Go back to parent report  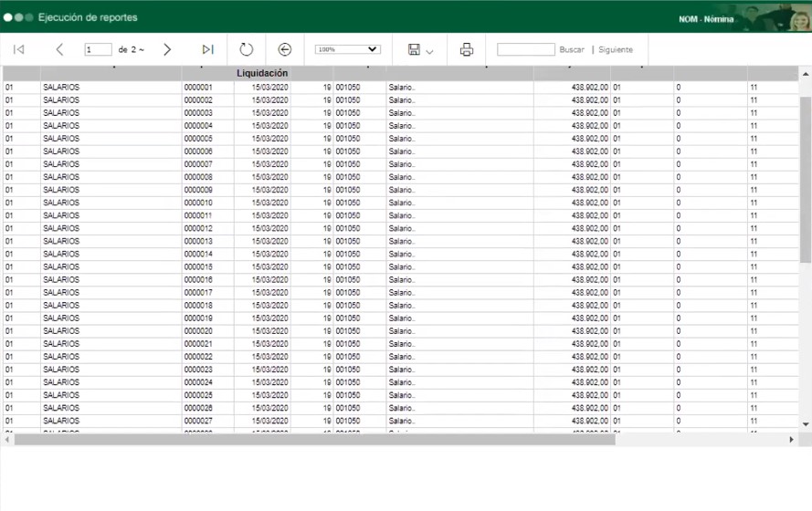click(x=284, y=49)
